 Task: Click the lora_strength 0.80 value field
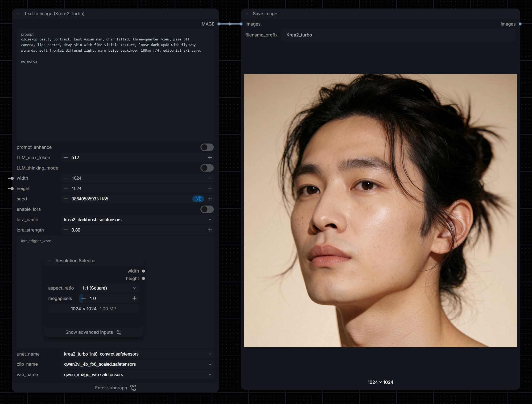pos(138,230)
